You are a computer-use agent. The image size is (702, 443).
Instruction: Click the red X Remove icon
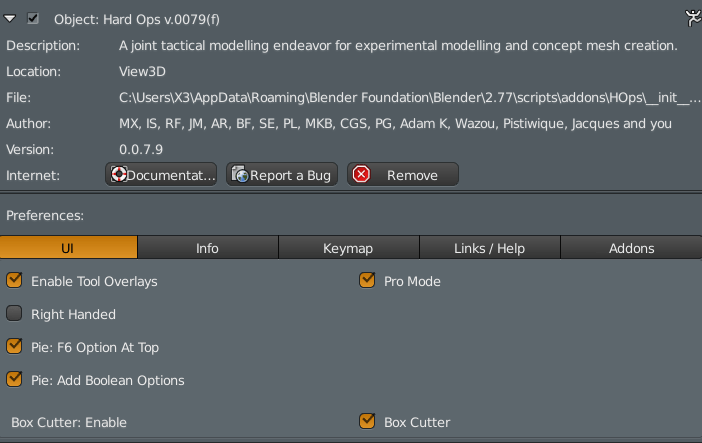point(361,175)
